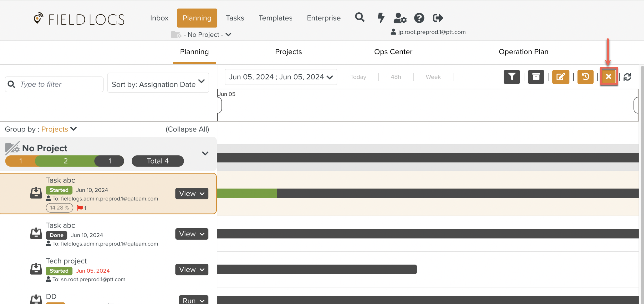Open the filter funnel toolbar button
This screenshot has width=644, height=304.
[512, 77]
